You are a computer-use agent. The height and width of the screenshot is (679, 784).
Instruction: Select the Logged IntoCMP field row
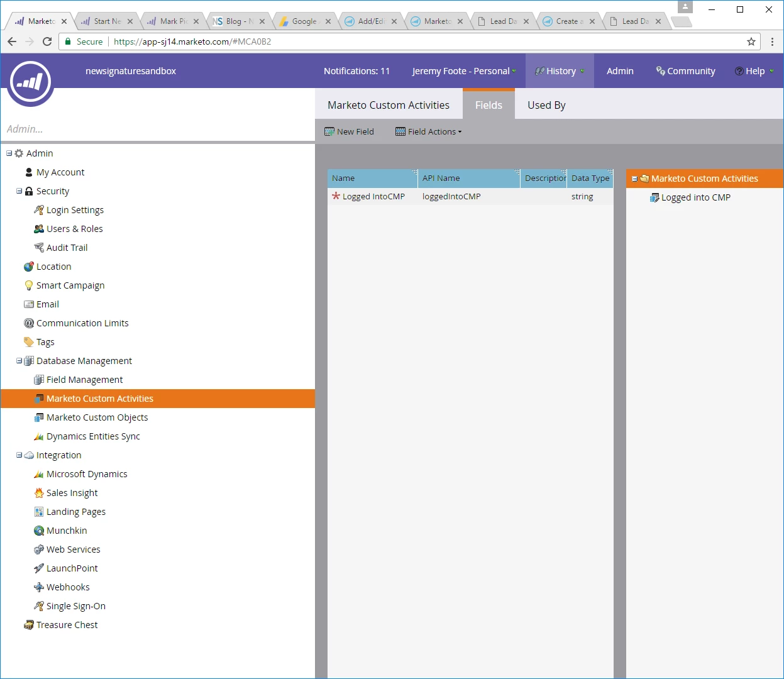coord(470,197)
